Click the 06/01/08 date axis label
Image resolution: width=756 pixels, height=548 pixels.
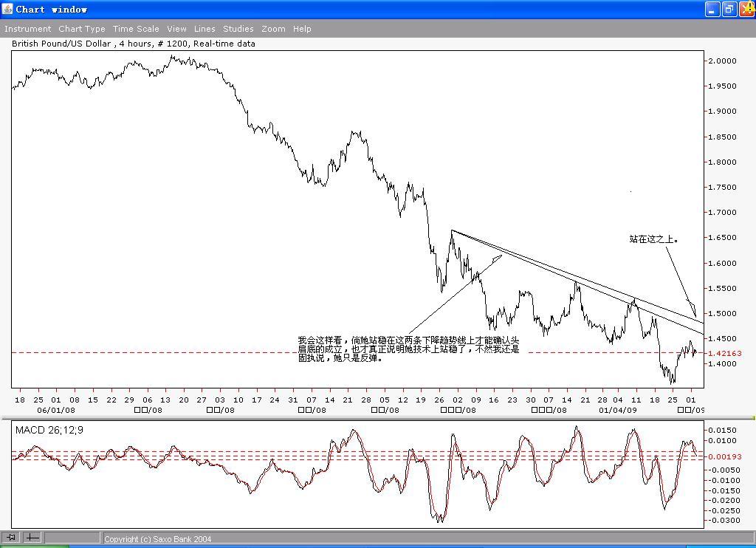56,410
